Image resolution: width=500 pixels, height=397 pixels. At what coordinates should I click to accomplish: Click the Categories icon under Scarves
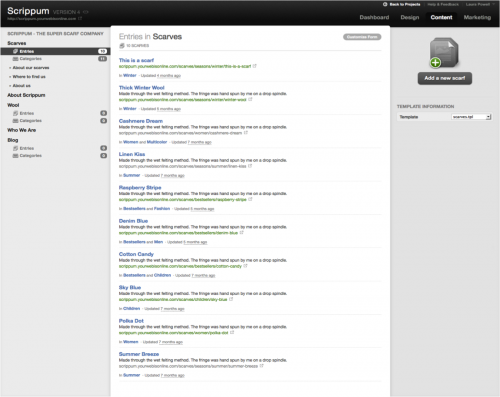(x=15, y=59)
